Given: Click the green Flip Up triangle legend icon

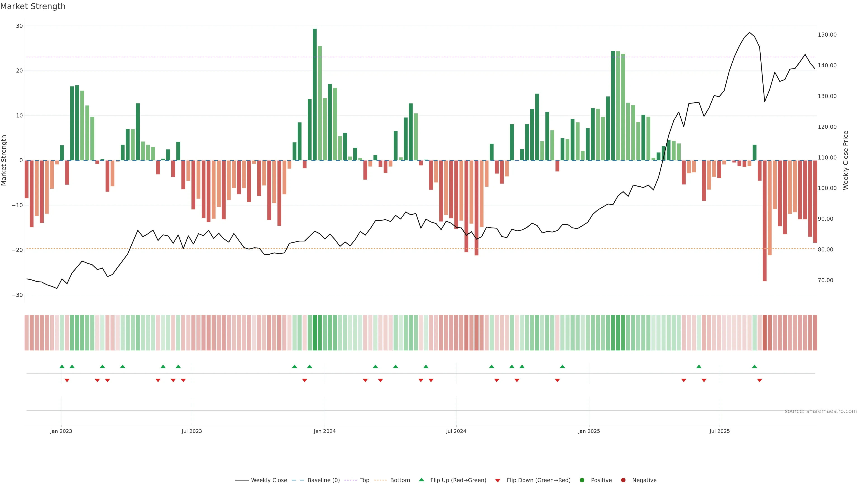Looking at the screenshot, I should [421, 480].
